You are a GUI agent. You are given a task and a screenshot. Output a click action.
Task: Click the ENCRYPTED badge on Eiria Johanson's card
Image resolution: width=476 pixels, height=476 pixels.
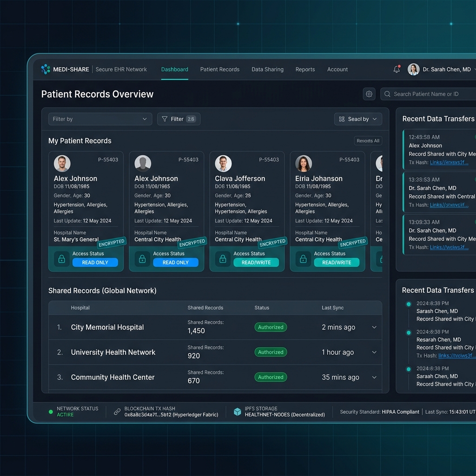(x=352, y=242)
